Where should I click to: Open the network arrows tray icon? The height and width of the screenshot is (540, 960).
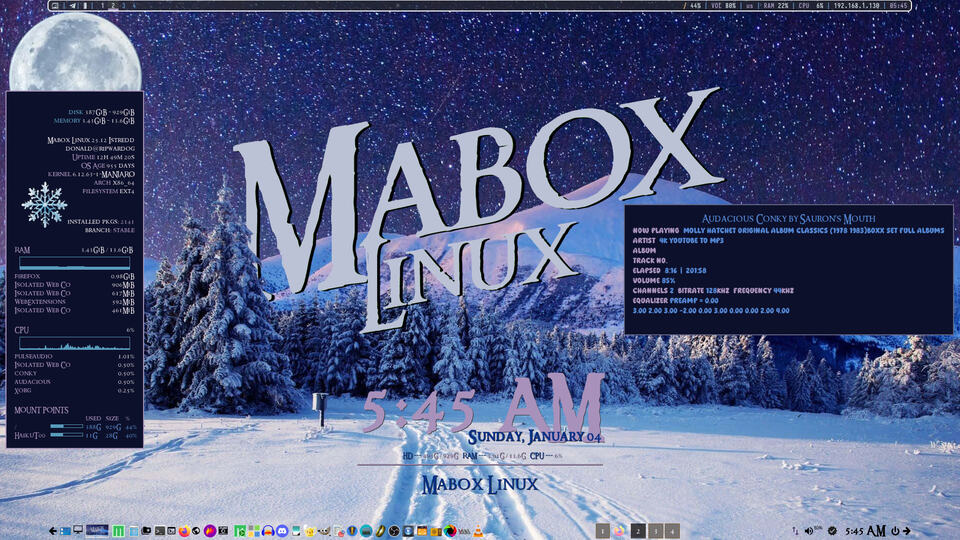point(794,530)
